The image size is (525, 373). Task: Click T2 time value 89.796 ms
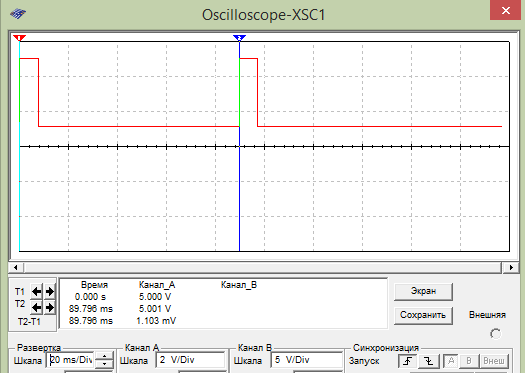pos(91,309)
